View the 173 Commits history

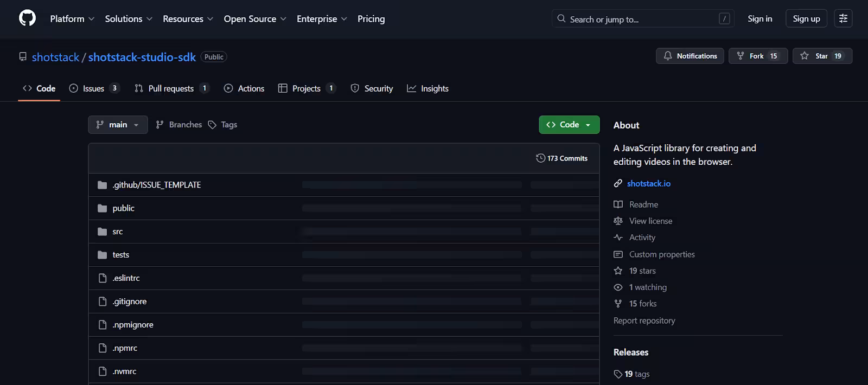tap(561, 158)
